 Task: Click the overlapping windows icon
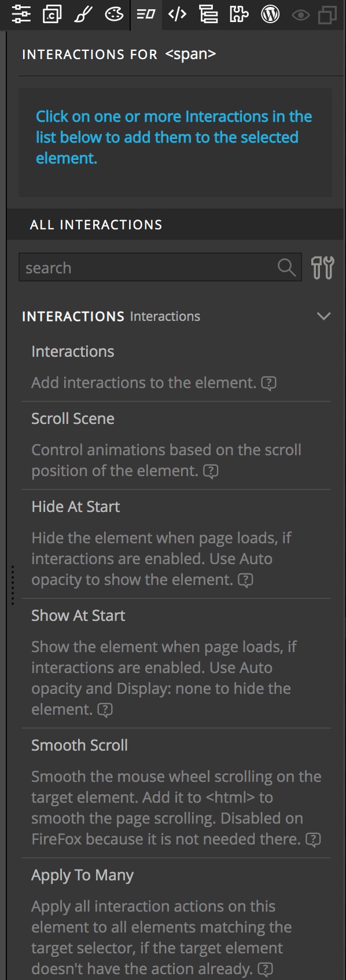(x=327, y=15)
